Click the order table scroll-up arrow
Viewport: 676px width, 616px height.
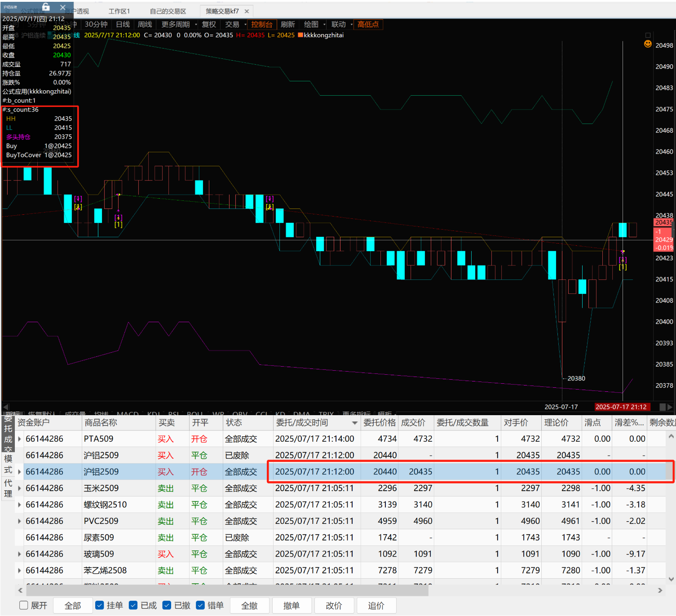671,436
